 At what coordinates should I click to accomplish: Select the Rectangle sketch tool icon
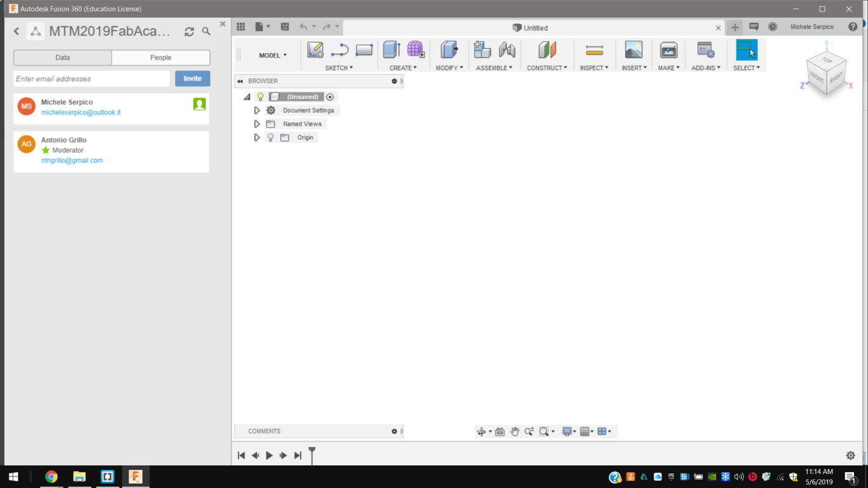364,50
